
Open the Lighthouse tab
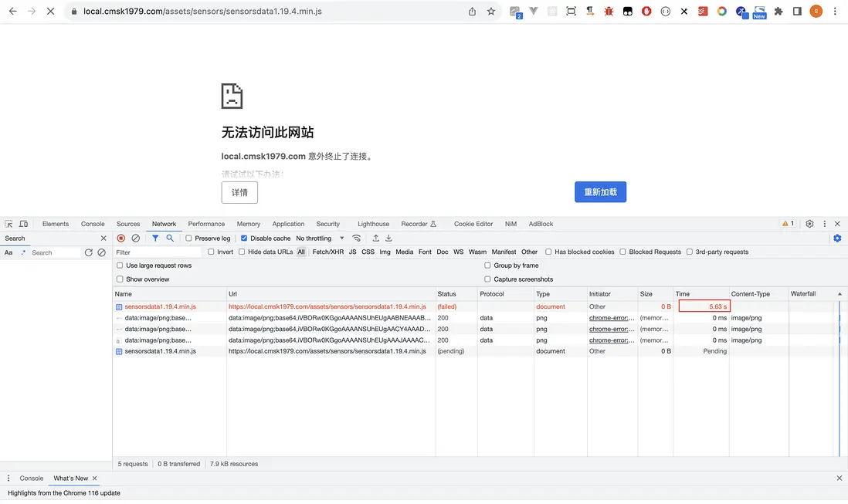click(x=373, y=224)
